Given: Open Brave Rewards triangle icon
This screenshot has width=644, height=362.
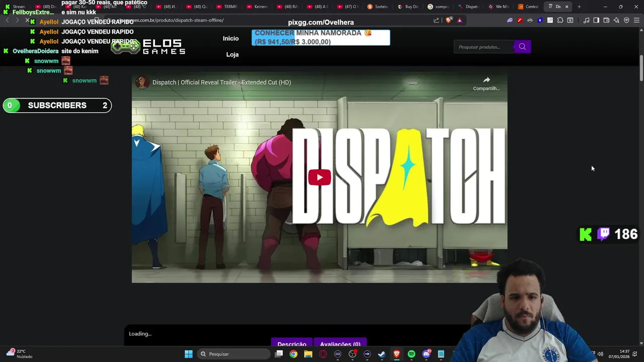Looking at the screenshot, I should click(x=459, y=20).
